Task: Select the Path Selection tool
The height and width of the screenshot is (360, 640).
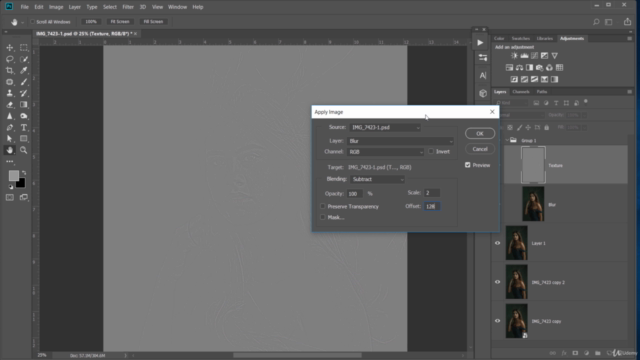Action: click(9, 139)
